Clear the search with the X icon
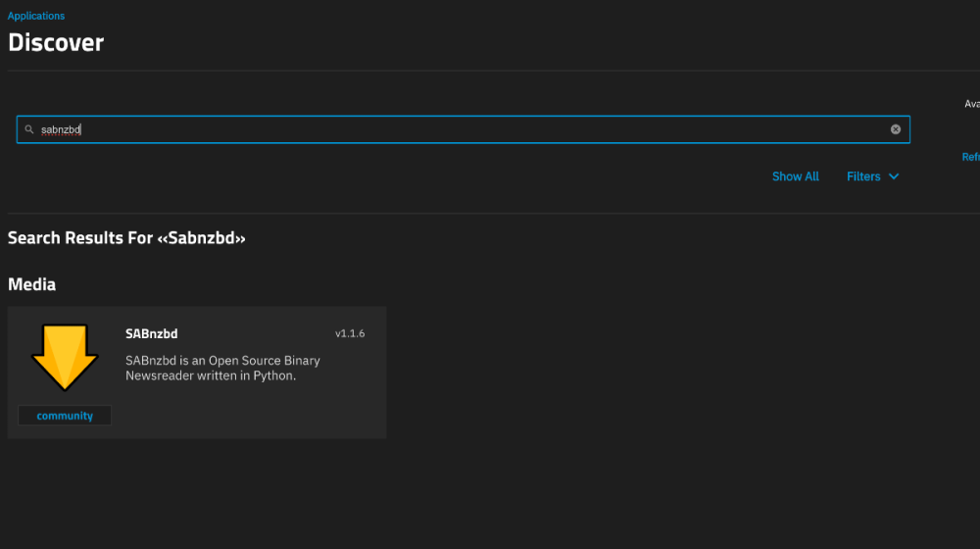The height and width of the screenshot is (549, 980). 896,129
